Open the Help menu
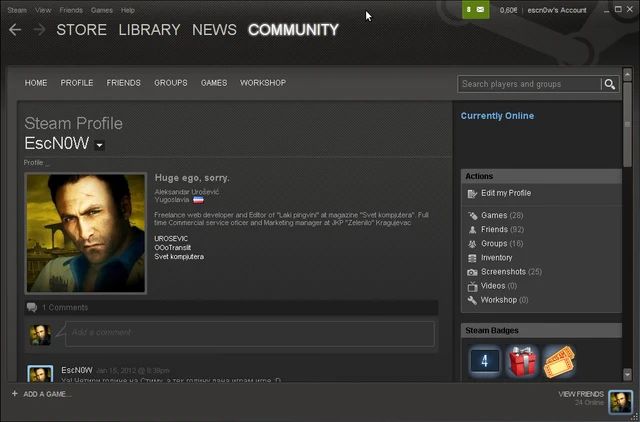640x422 pixels. (128, 10)
